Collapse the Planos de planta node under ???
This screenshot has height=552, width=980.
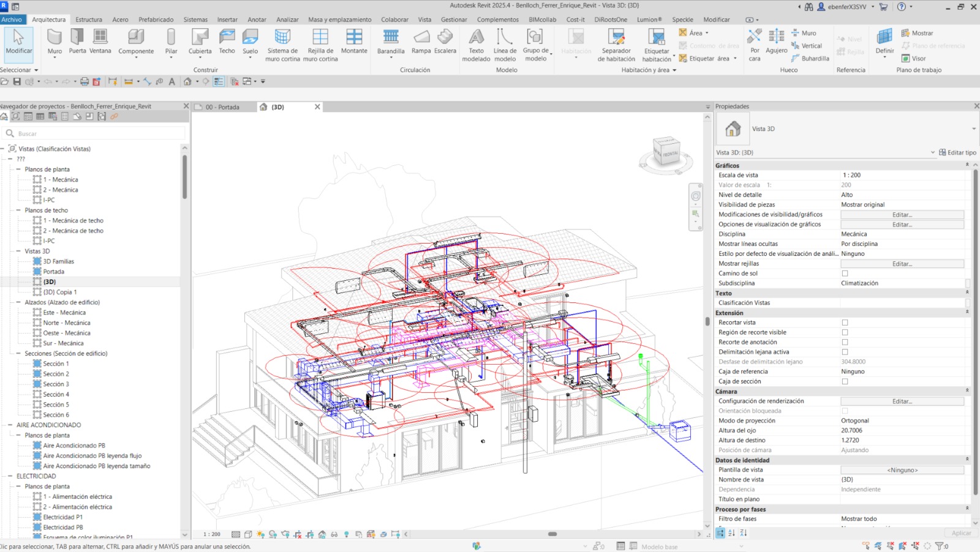pos(18,170)
